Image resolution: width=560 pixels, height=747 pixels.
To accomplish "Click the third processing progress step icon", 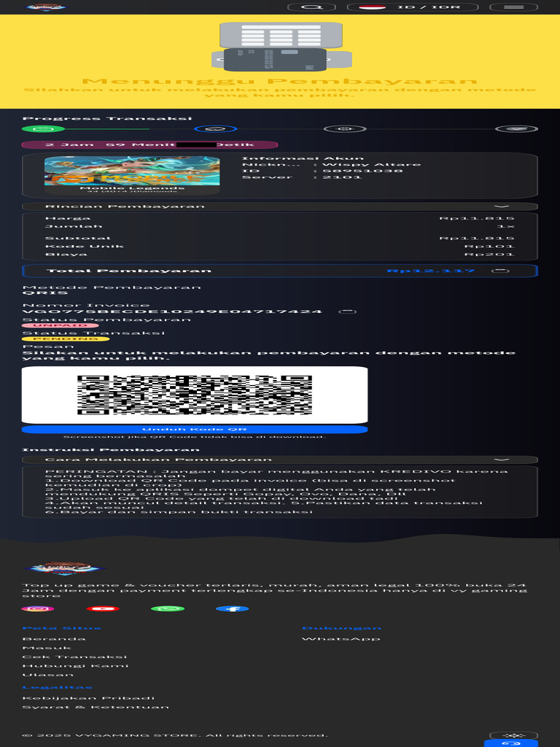I will [x=345, y=128].
